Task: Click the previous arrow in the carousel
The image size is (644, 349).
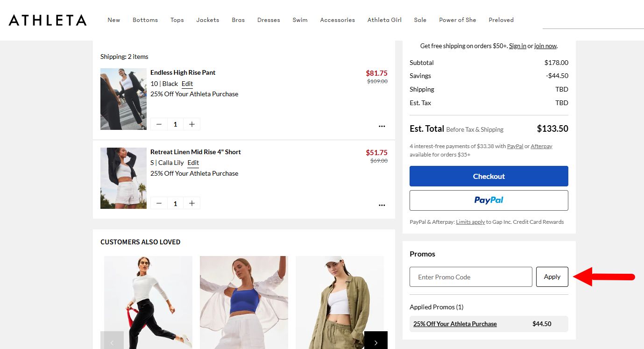Action: tap(112, 342)
